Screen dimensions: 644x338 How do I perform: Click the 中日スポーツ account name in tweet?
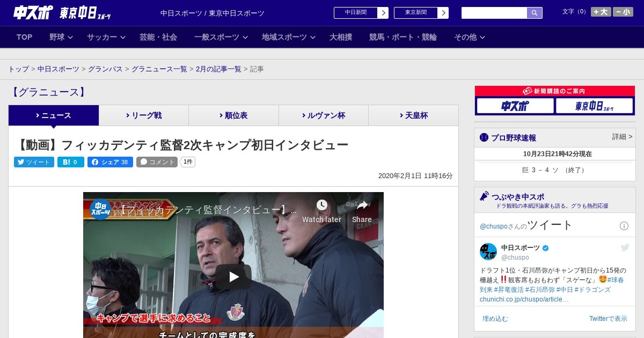click(521, 248)
